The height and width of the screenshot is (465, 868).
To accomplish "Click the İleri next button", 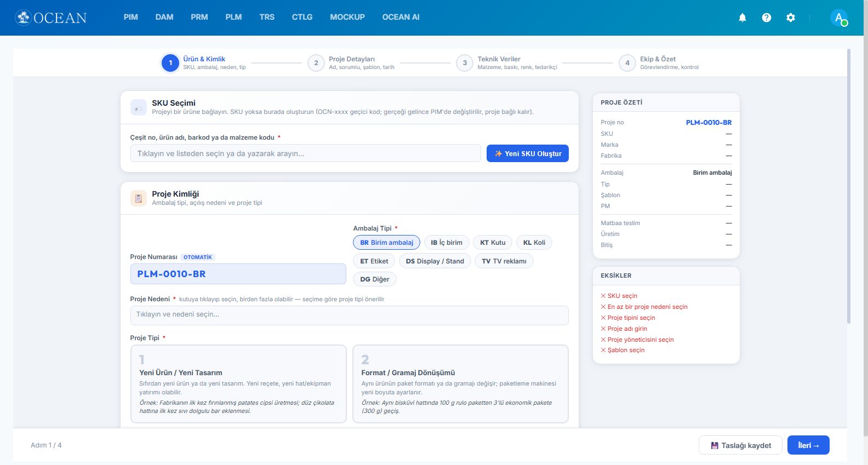I will coord(808,445).
